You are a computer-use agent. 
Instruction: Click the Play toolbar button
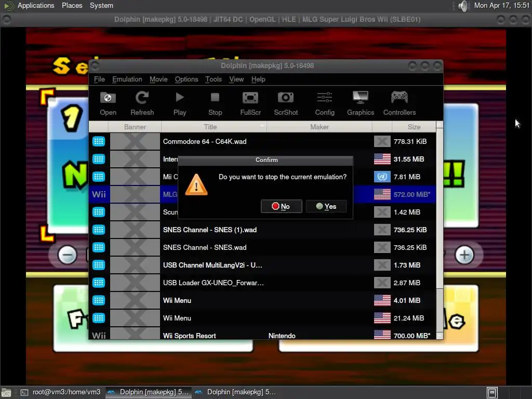coord(179,103)
